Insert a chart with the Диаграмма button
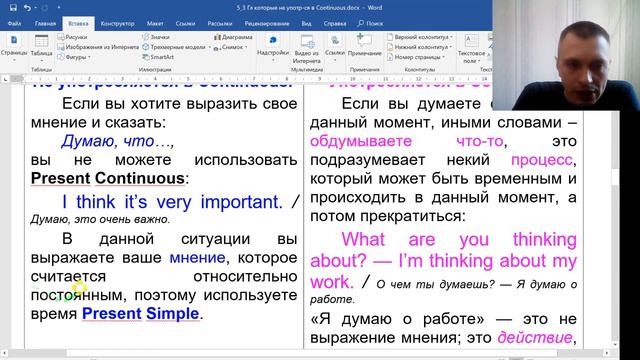 pyautogui.click(x=233, y=37)
